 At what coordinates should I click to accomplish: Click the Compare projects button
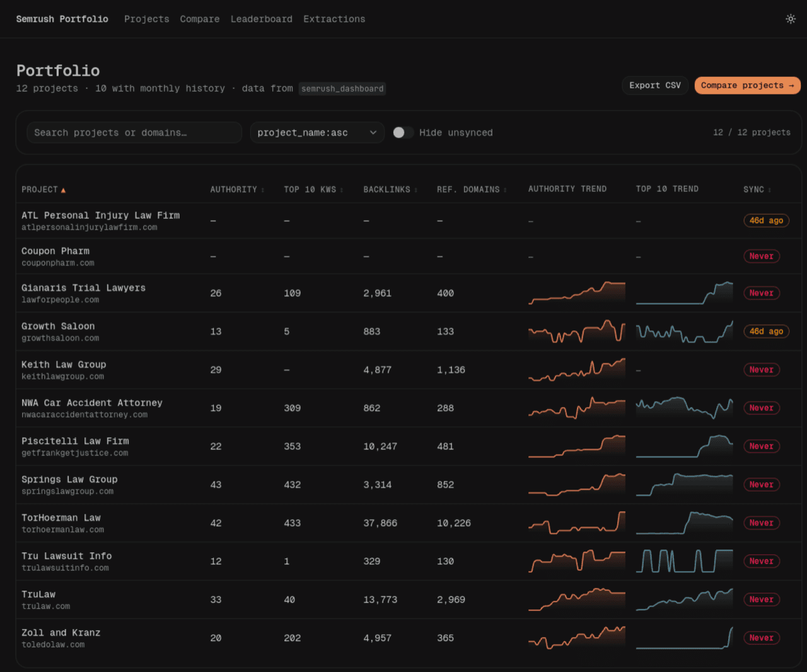[747, 86]
